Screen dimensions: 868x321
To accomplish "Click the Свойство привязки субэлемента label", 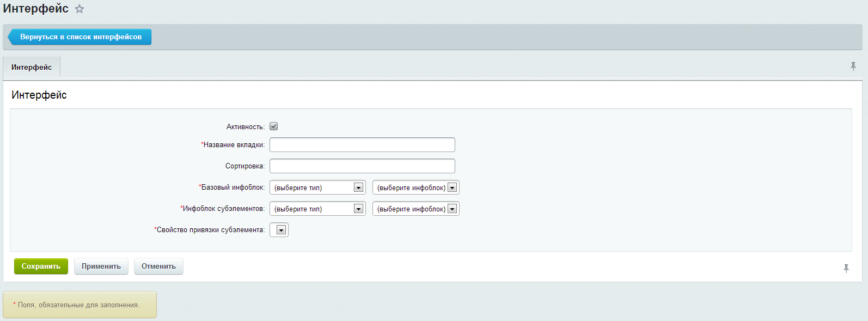I will click(x=210, y=230).
